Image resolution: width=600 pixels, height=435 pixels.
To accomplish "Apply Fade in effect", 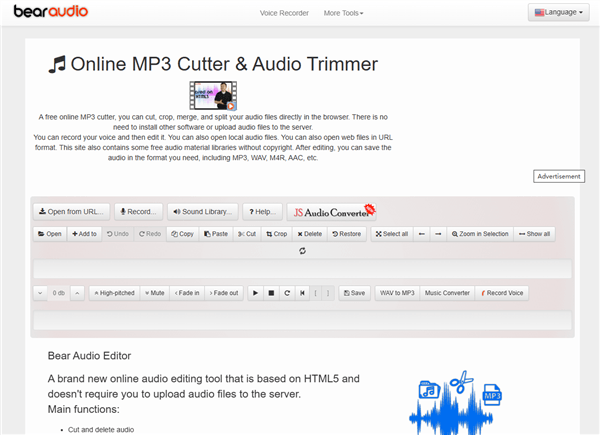I will pos(187,293).
